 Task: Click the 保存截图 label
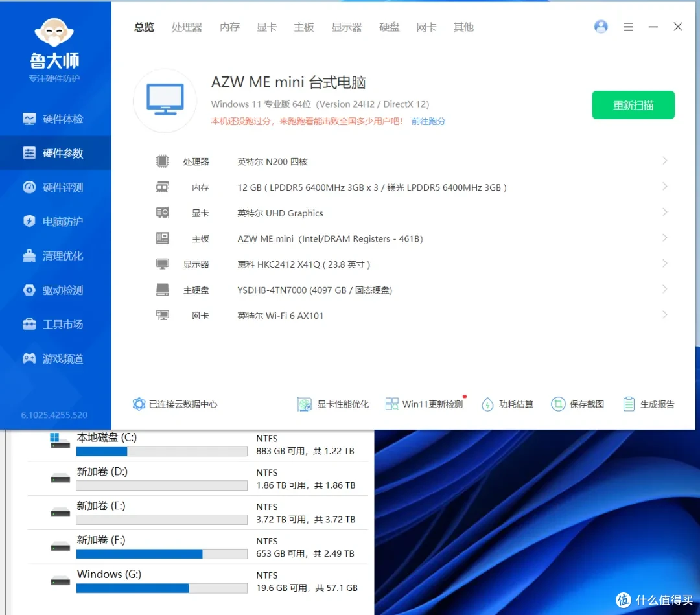click(587, 404)
